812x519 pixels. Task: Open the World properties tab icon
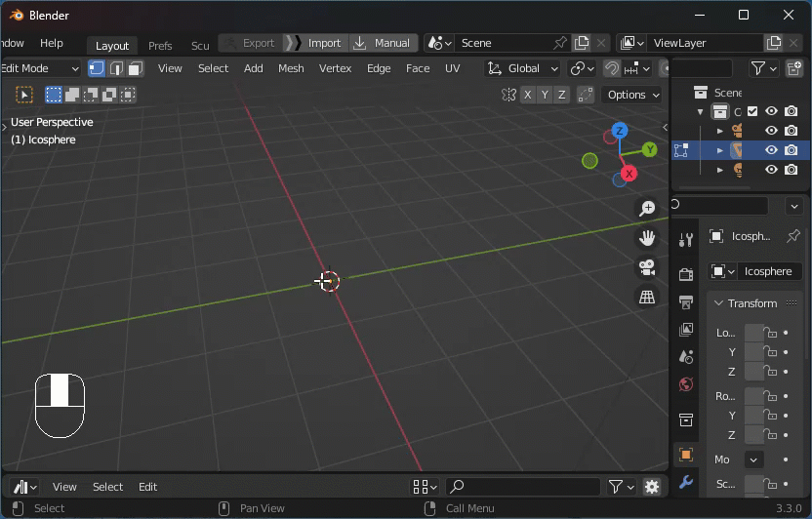(686, 384)
